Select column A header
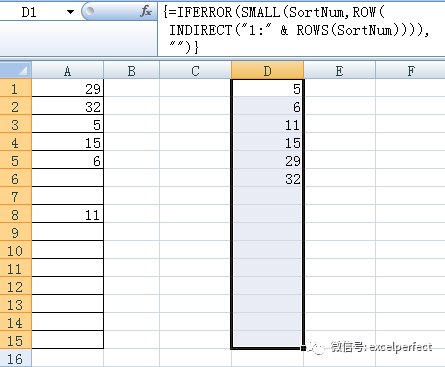The image size is (445, 367). pyautogui.click(x=68, y=70)
